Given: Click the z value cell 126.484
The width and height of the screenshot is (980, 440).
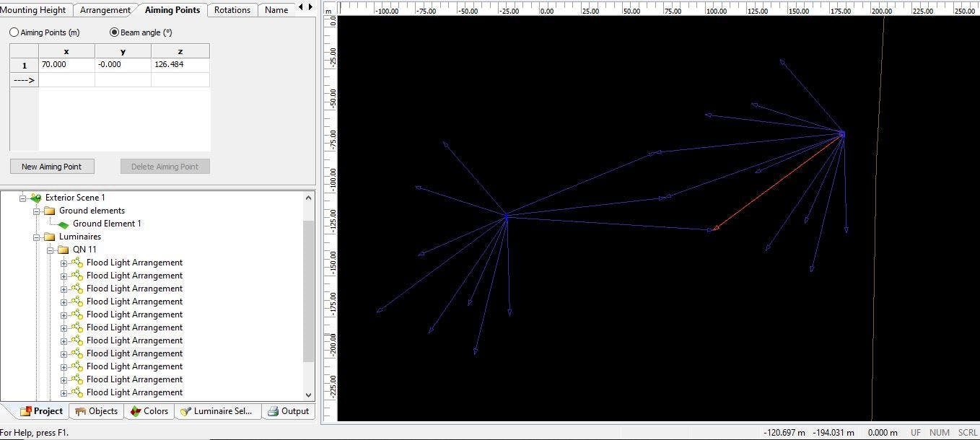Looking at the screenshot, I should coord(180,65).
